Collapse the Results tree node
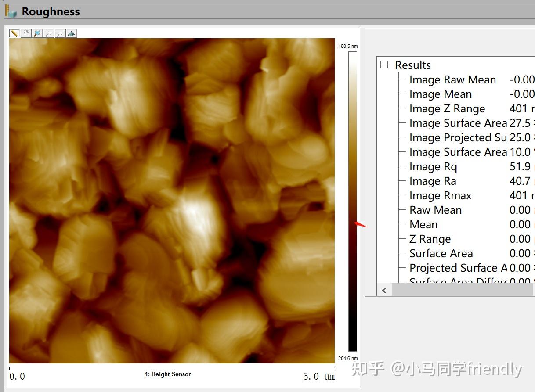The height and width of the screenshot is (392, 535). 384,65
